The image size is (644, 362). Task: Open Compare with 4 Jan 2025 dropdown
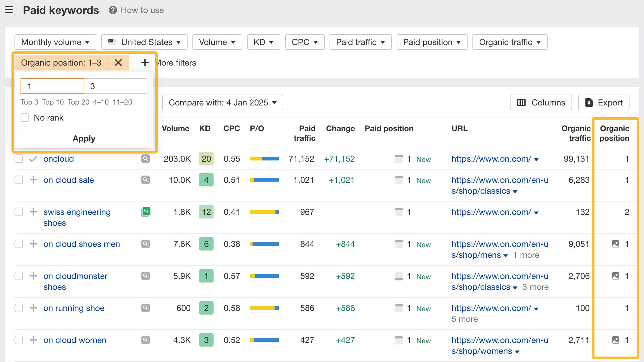[222, 102]
